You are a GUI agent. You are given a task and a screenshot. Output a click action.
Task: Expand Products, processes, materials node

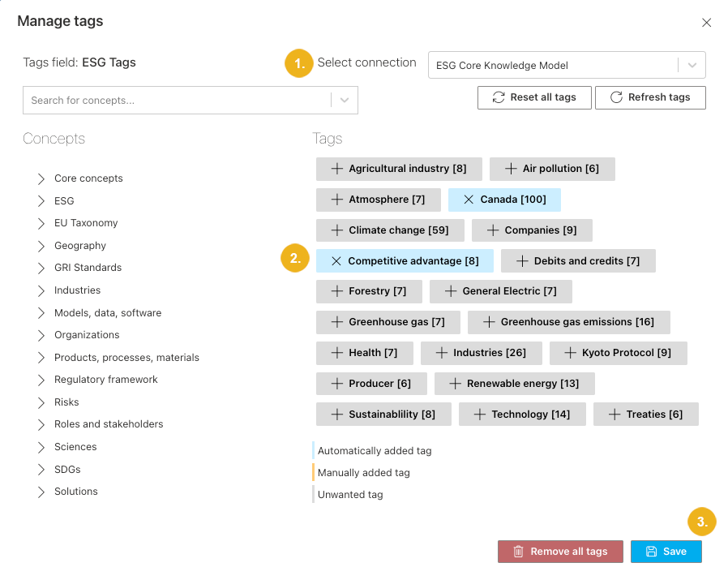(41, 358)
